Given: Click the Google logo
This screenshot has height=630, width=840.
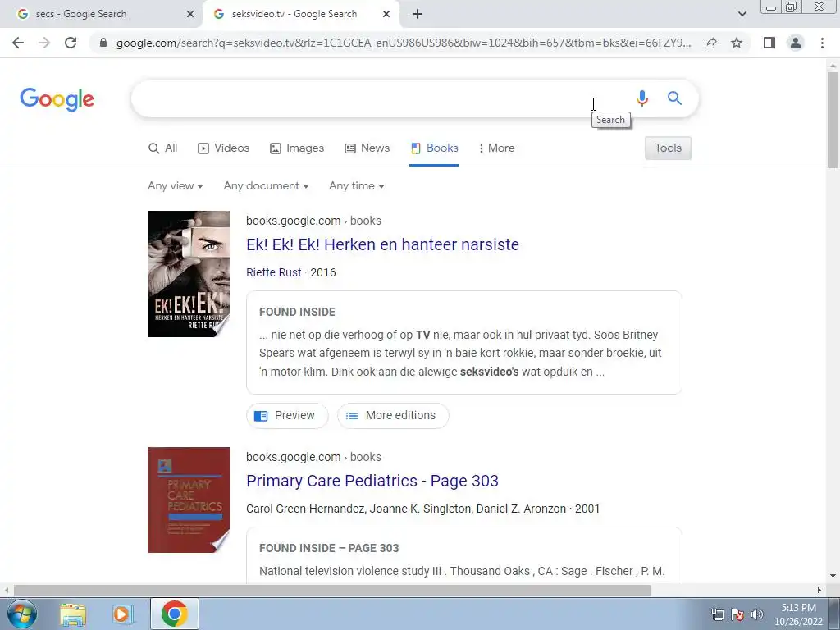Looking at the screenshot, I should click(57, 99).
